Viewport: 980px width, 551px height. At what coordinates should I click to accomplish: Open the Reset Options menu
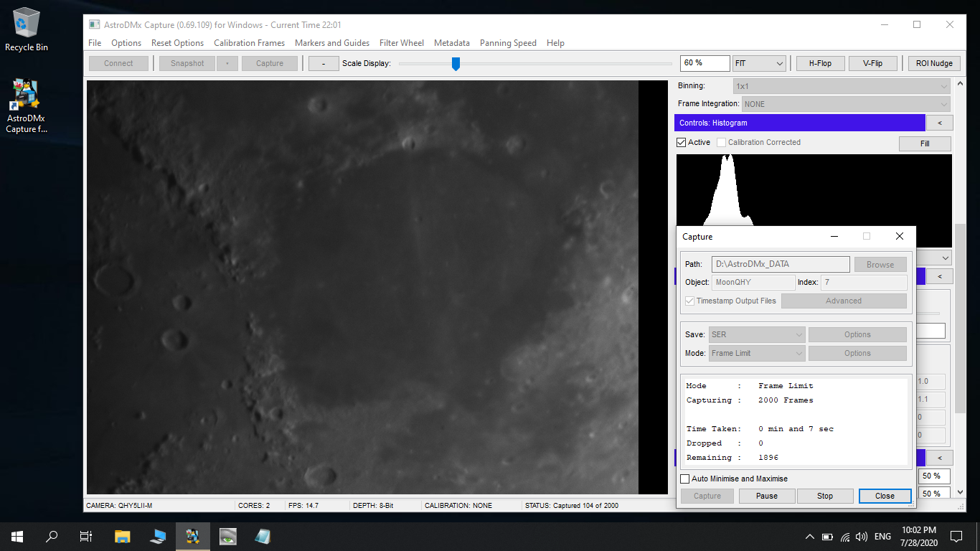coord(178,43)
